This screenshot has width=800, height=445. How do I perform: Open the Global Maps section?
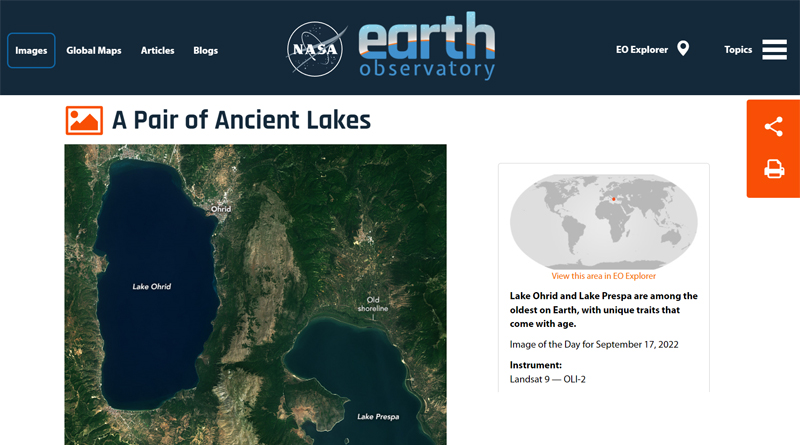point(94,51)
